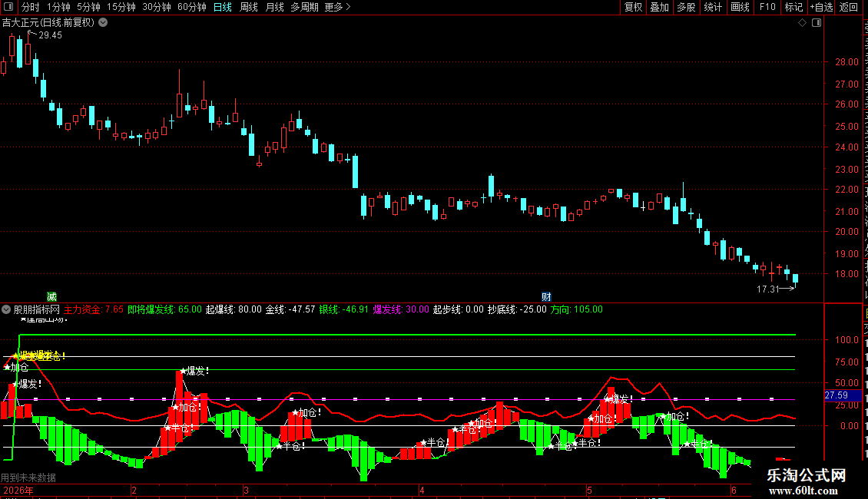Add stock with +自选 button

(x=821, y=7)
